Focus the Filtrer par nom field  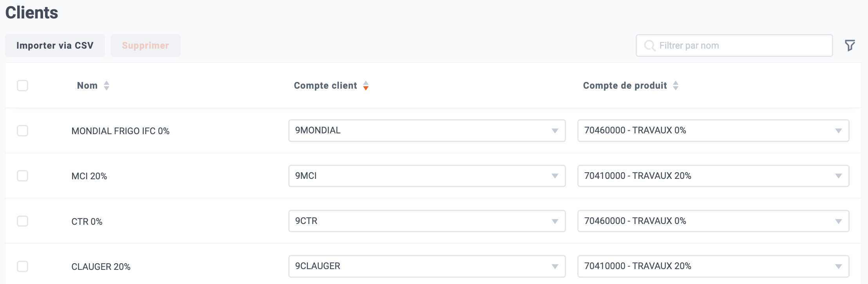tap(734, 46)
